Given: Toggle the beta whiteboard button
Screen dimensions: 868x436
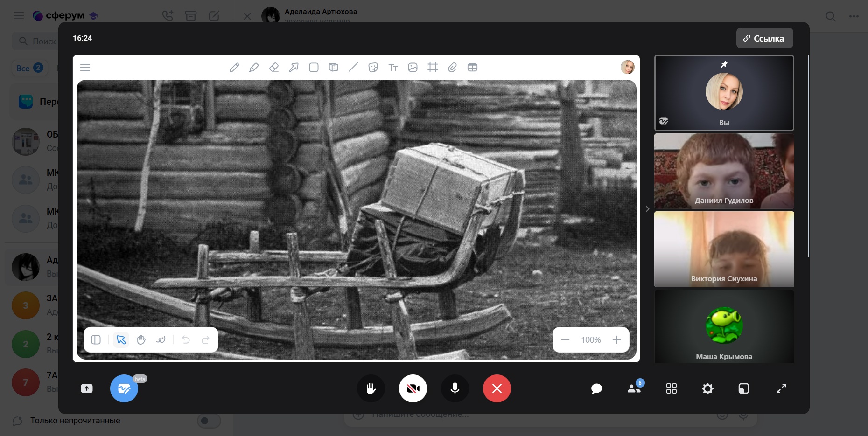Looking at the screenshot, I should [124, 388].
